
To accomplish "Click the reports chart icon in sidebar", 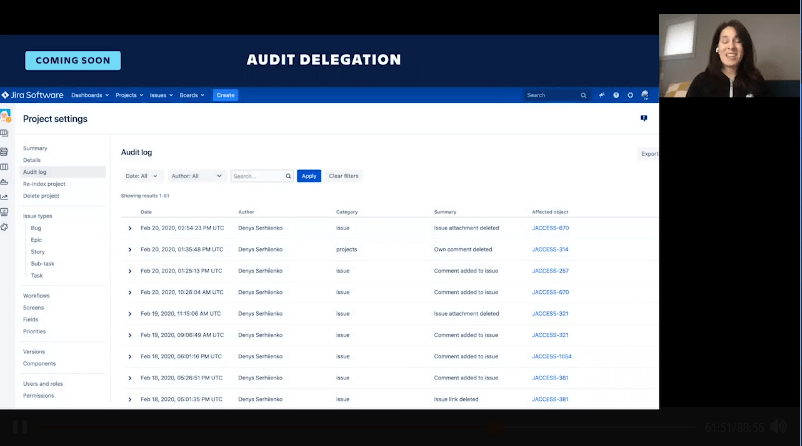I will (x=5, y=196).
